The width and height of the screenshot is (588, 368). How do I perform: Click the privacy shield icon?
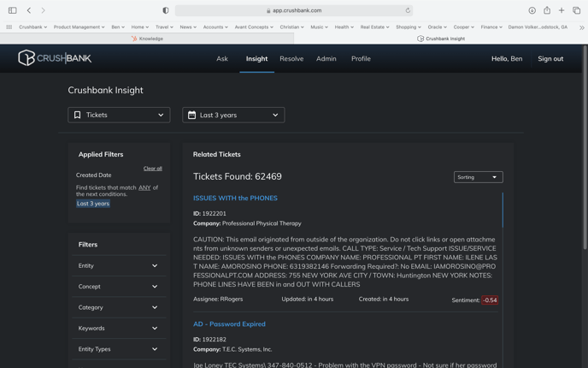pos(166,10)
